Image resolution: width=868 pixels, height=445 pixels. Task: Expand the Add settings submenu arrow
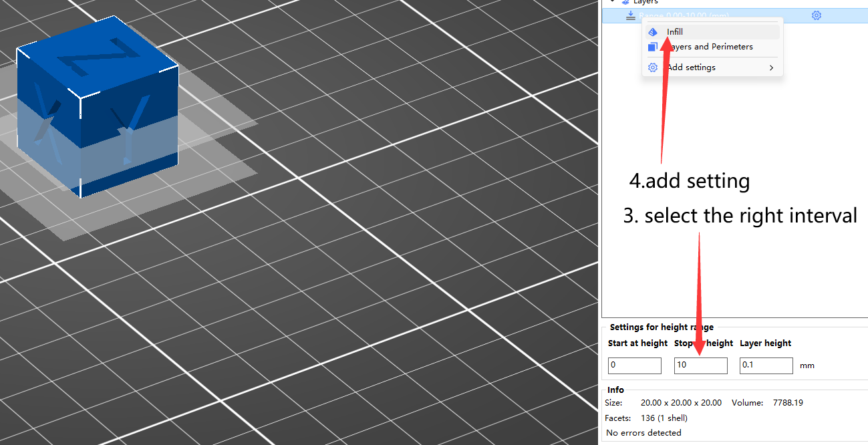click(771, 67)
